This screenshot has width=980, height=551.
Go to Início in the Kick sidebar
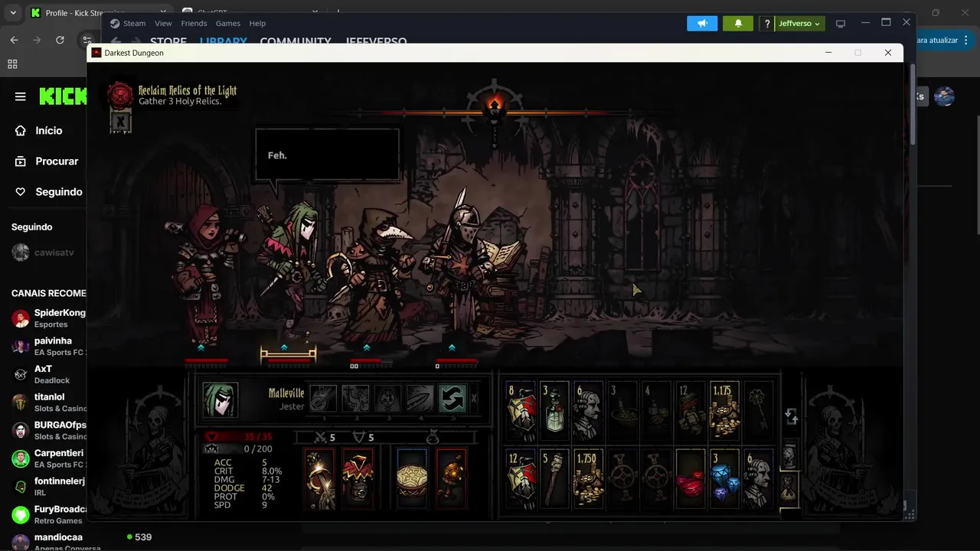coord(48,131)
